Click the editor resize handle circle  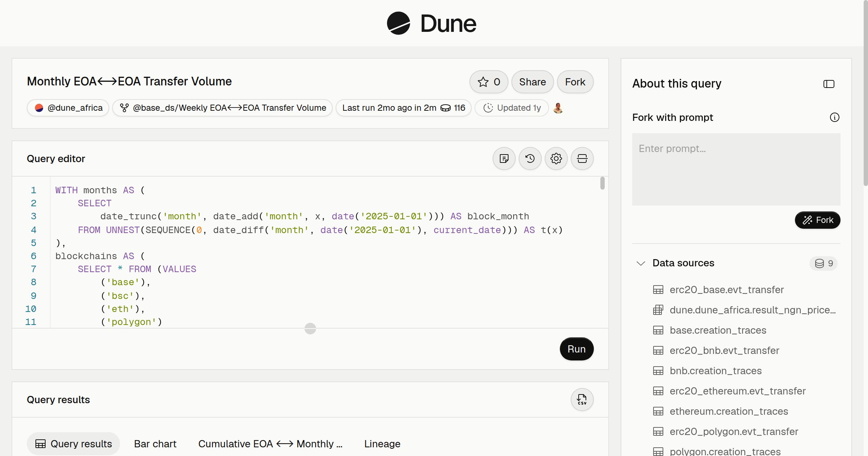[310, 329]
